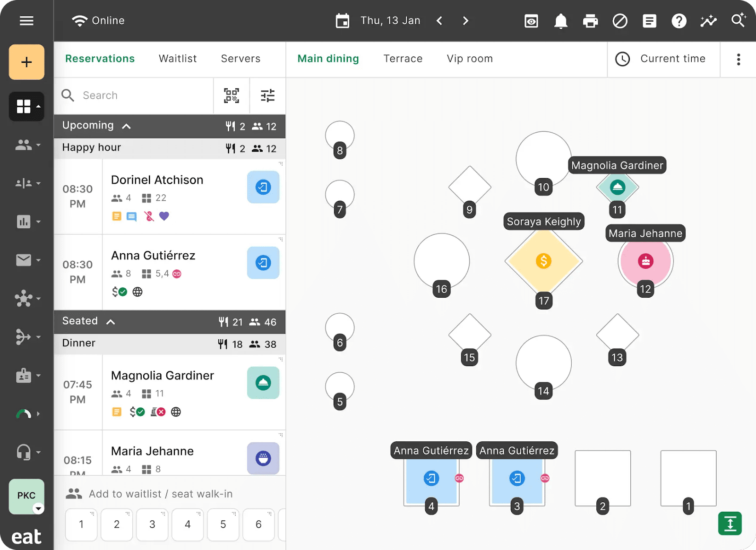Screen dimensions: 756x550
Task: Click the reservation search field
Action: [x=142, y=95]
